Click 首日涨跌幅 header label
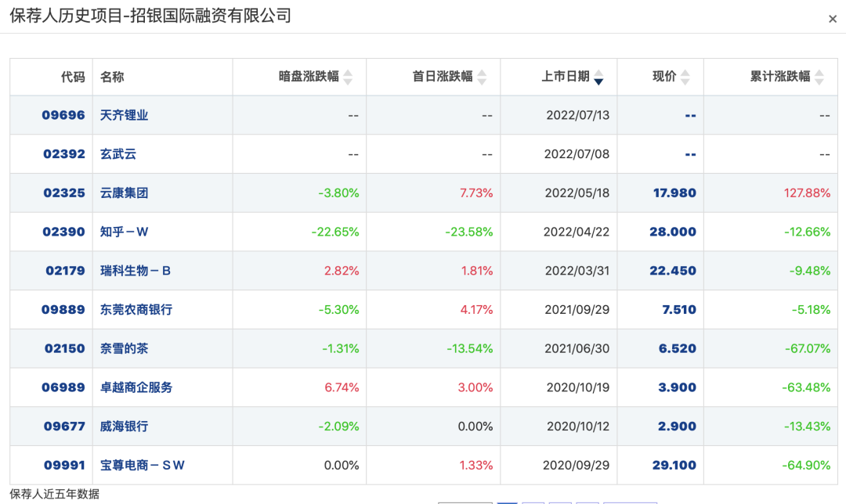This screenshot has width=846, height=504. pos(443,77)
